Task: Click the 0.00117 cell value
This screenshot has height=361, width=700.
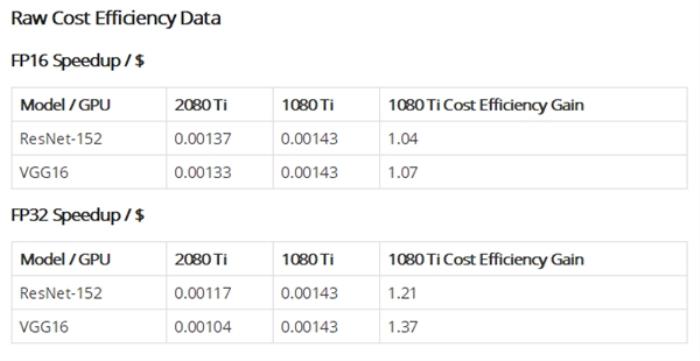Action: (203, 293)
